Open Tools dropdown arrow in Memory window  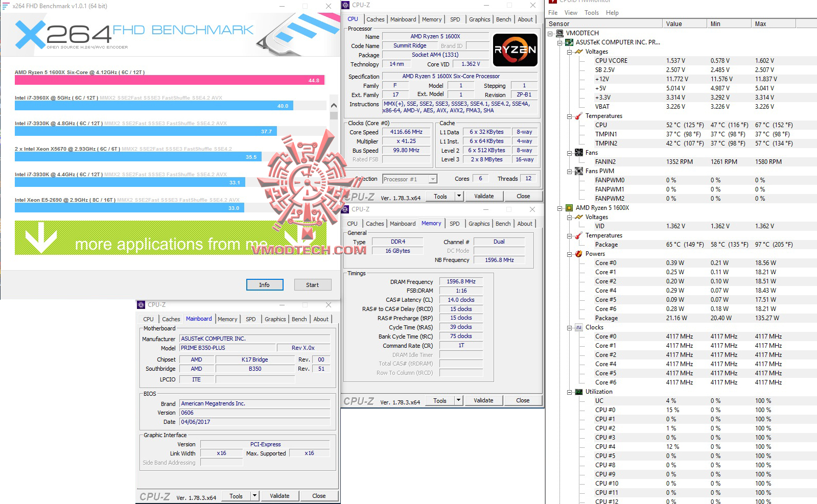coord(458,400)
